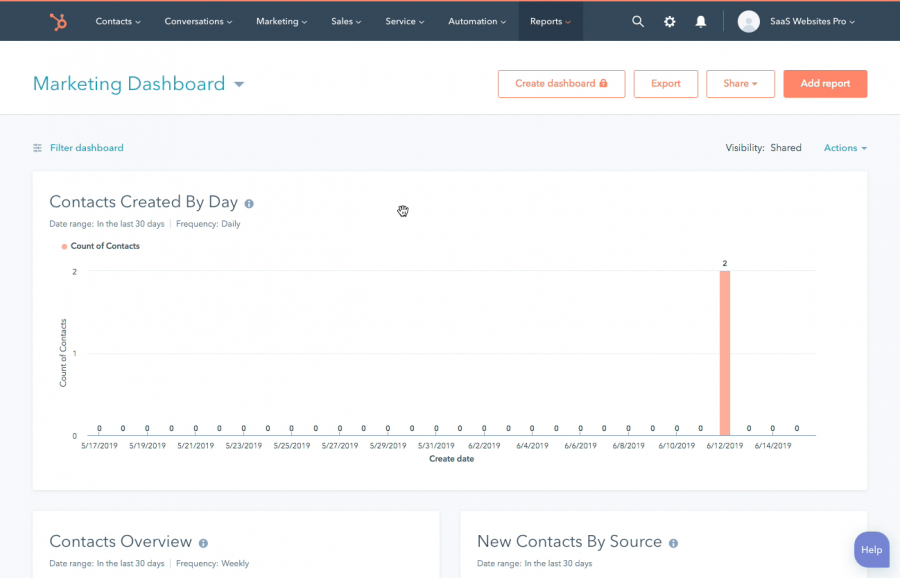Open the Share dropdown

pos(740,84)
